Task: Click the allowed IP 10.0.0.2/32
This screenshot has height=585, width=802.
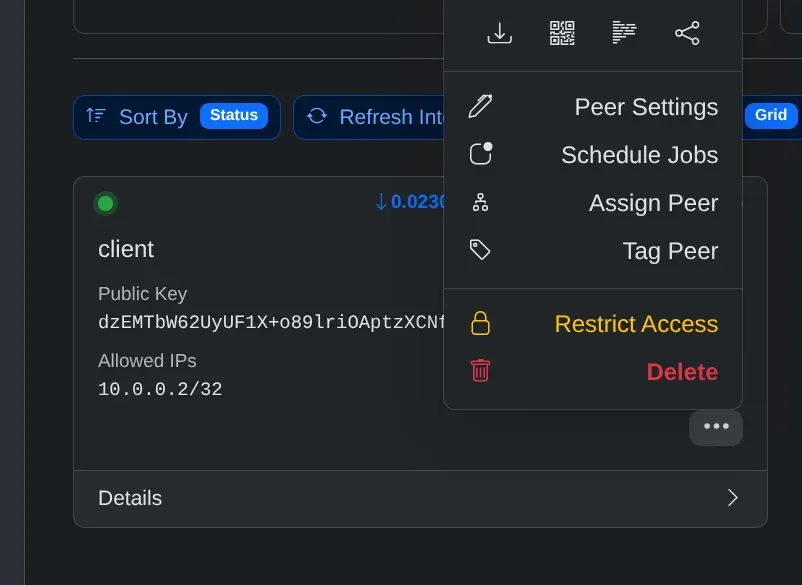Action: point(160,389)
